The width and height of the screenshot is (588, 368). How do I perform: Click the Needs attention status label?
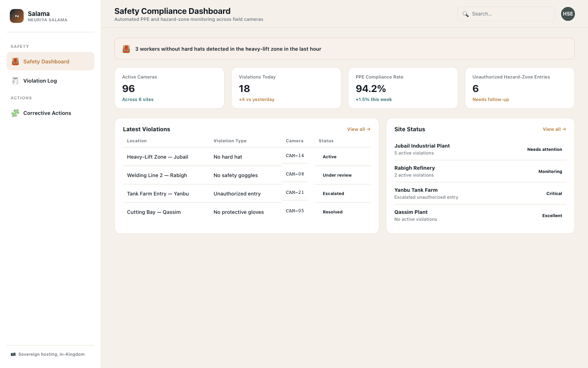coord(545,149)
